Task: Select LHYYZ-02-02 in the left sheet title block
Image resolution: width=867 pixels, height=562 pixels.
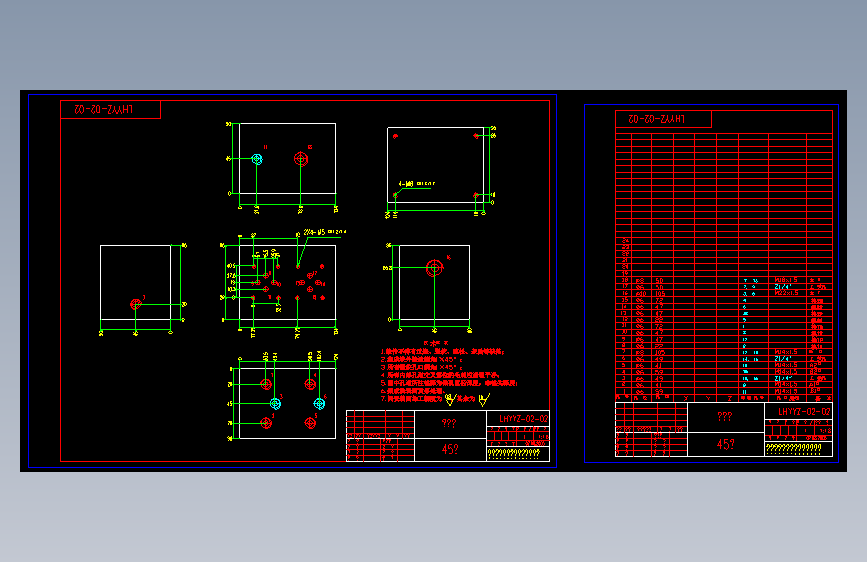Action: tap(524, 419)
